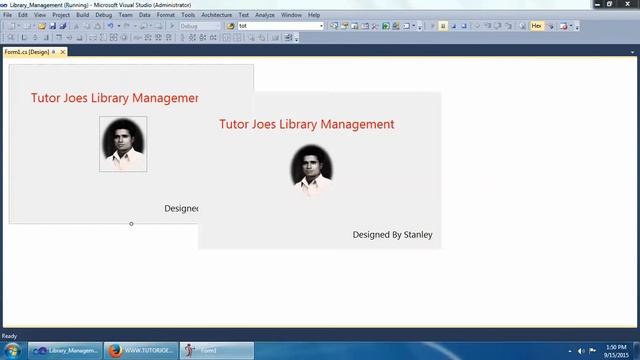Close the Form1.cs [Design] tab
Viewport: 640px width, 360px height.
(x=63, y=52)
